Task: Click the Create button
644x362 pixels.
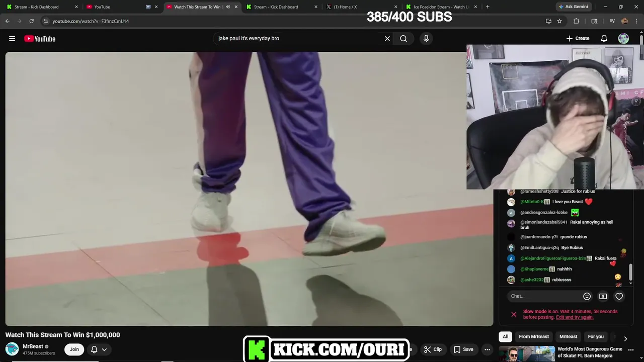Action: pos(578,39)
